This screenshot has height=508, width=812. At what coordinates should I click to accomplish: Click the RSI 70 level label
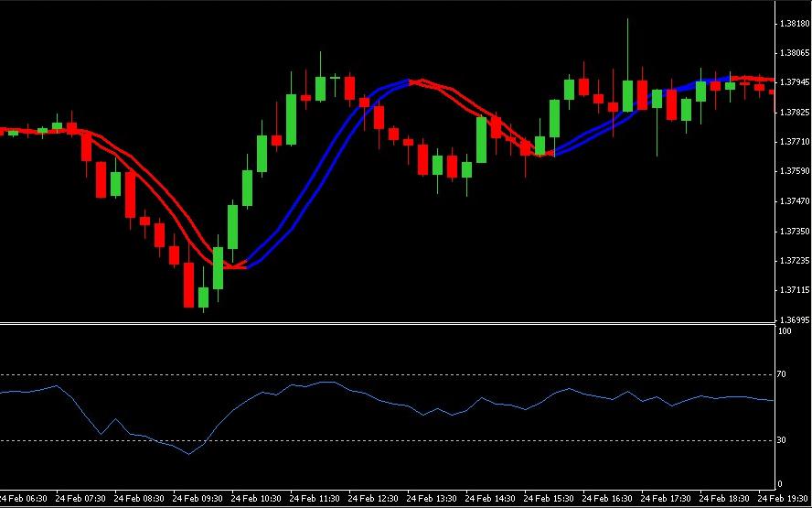[782, 374]
